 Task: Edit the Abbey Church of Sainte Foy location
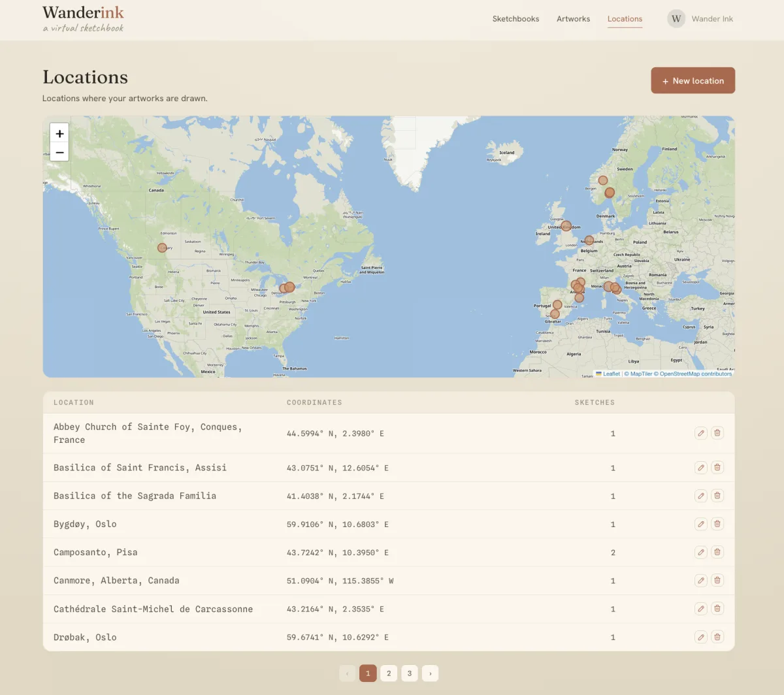[701, 433]
